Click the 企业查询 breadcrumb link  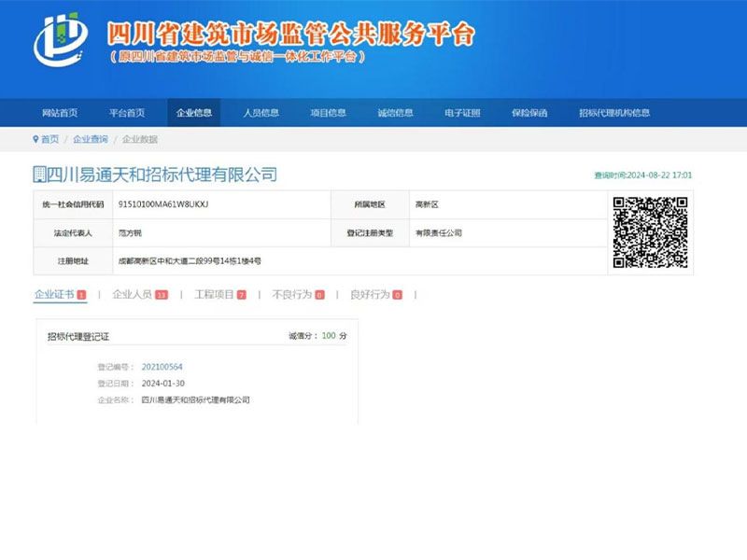(91, 139)
